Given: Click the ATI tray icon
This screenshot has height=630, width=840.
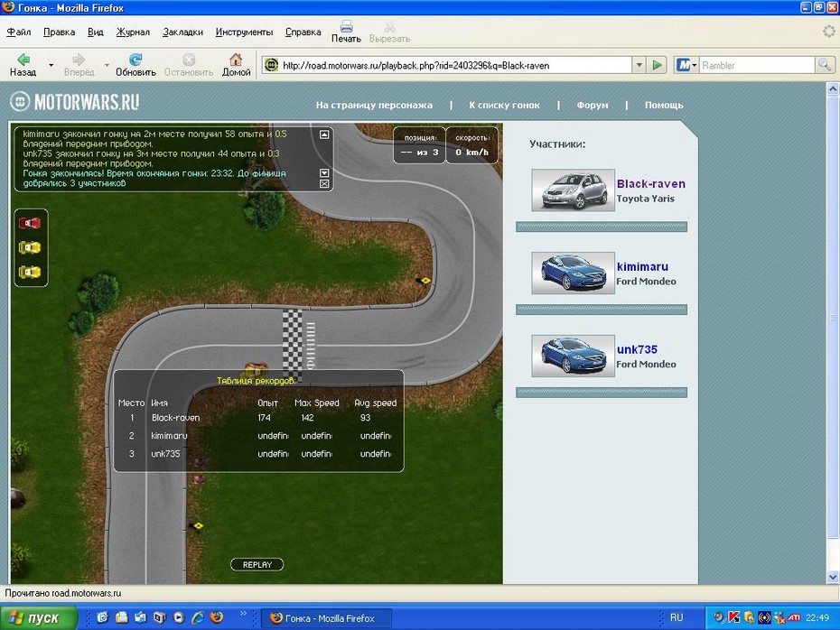Looking at the screenshot, I should 794,617.
